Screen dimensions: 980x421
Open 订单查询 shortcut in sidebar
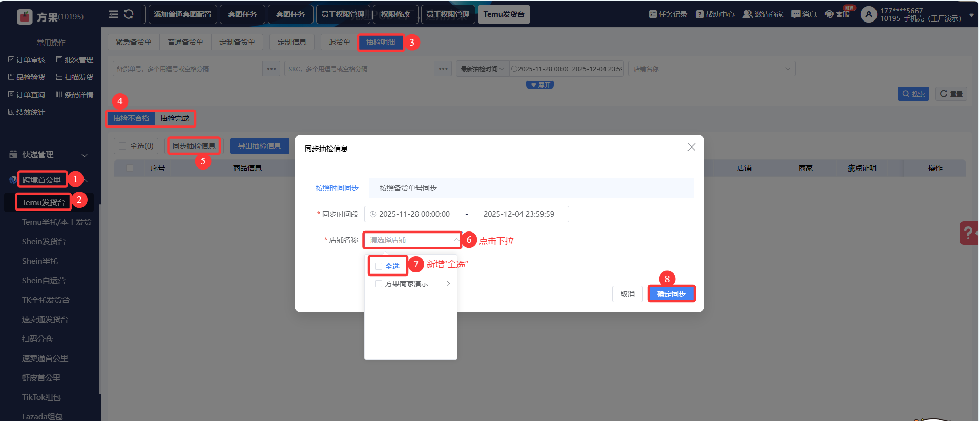27,95
